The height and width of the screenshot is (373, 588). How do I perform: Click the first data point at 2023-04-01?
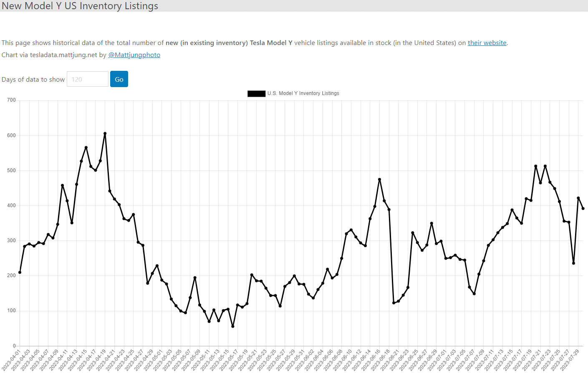(20, 272)
